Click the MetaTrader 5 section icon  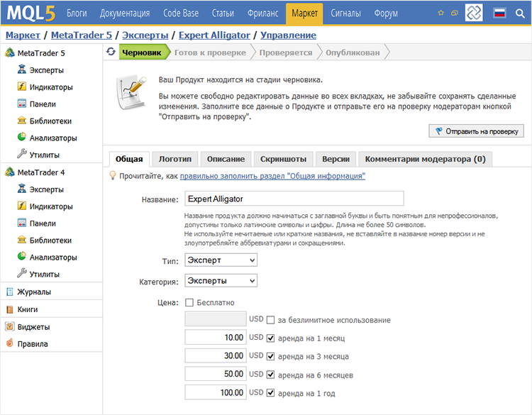[x=10, y=52]
